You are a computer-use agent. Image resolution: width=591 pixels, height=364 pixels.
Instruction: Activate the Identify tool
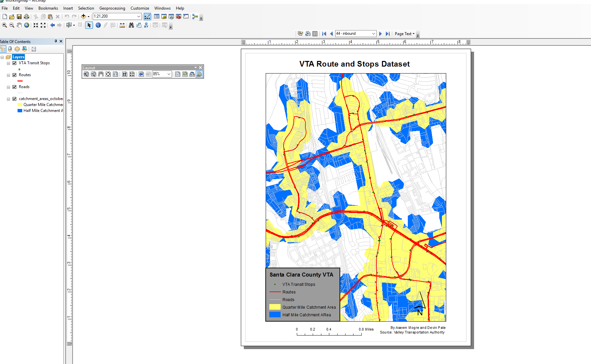click(x=98, y=25)
